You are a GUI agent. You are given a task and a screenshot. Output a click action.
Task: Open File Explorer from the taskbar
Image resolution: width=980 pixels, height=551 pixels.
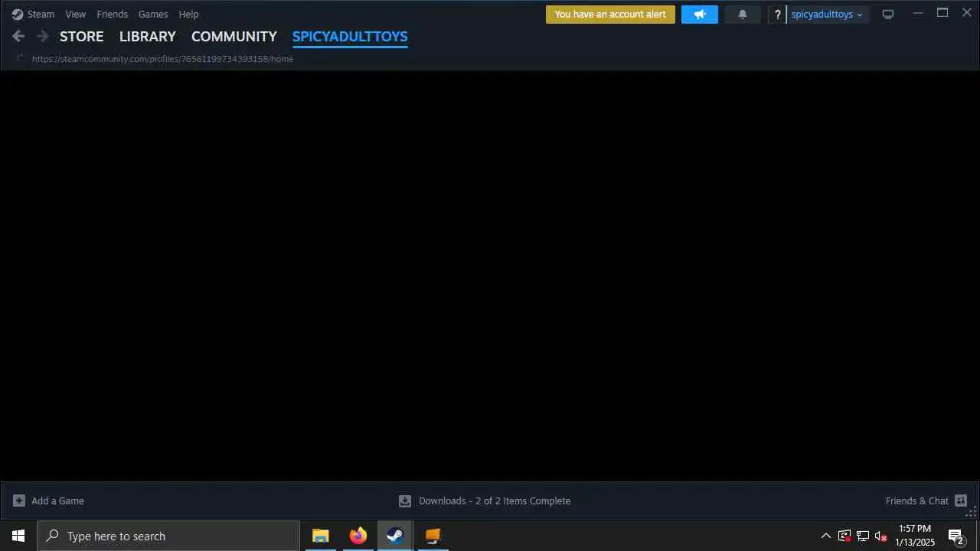click(321, 536)
